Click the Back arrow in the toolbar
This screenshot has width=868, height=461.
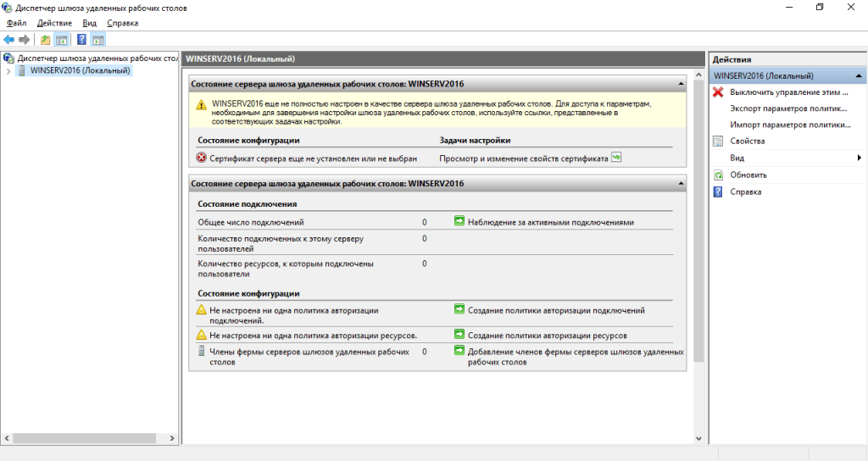8,39
